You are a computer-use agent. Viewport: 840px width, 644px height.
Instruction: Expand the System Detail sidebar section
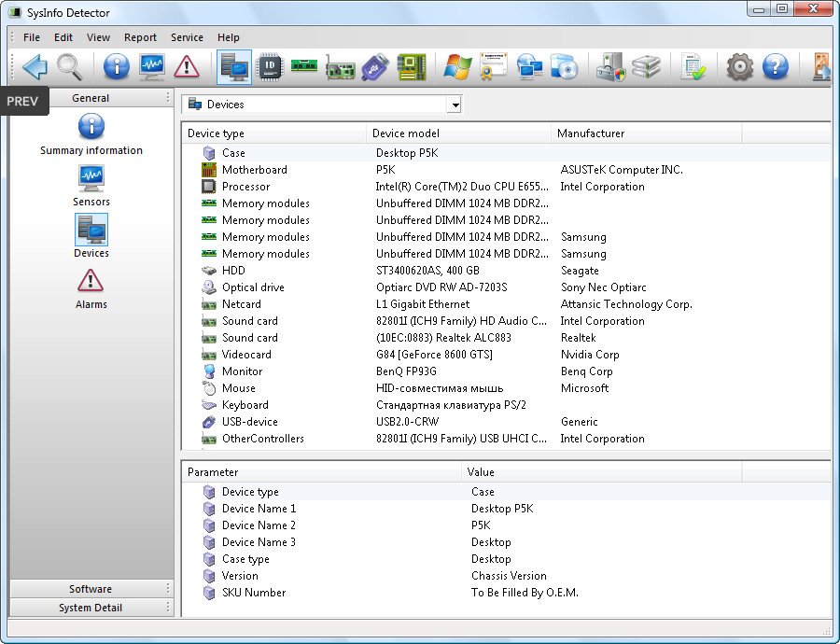91,608
